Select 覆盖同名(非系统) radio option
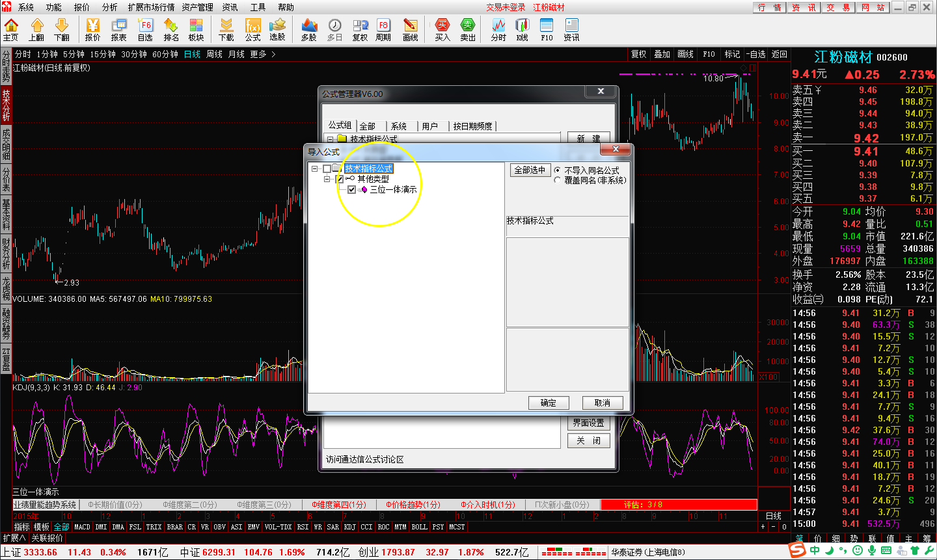The width and height of the screenshot is (937, 560). pos(558,180)
